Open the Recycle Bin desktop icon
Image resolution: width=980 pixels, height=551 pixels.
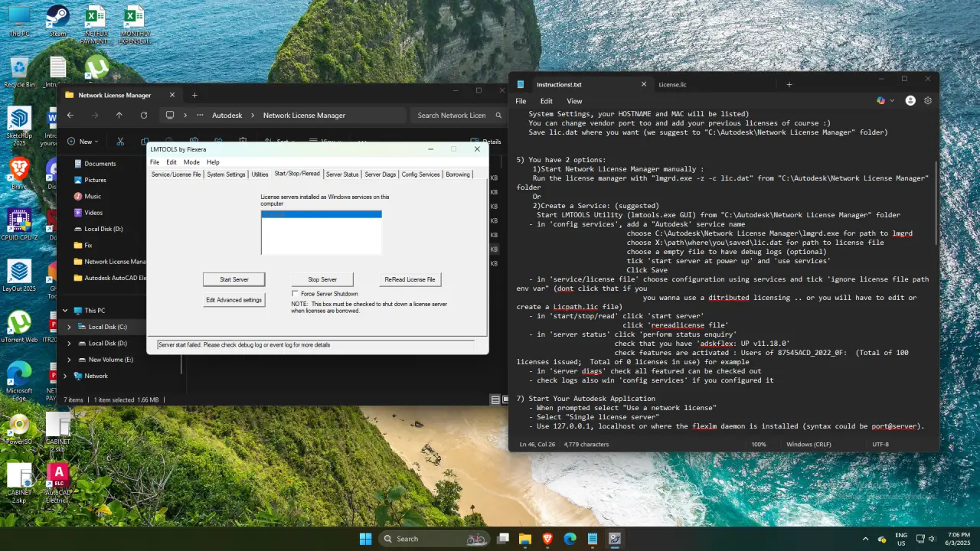19,73
